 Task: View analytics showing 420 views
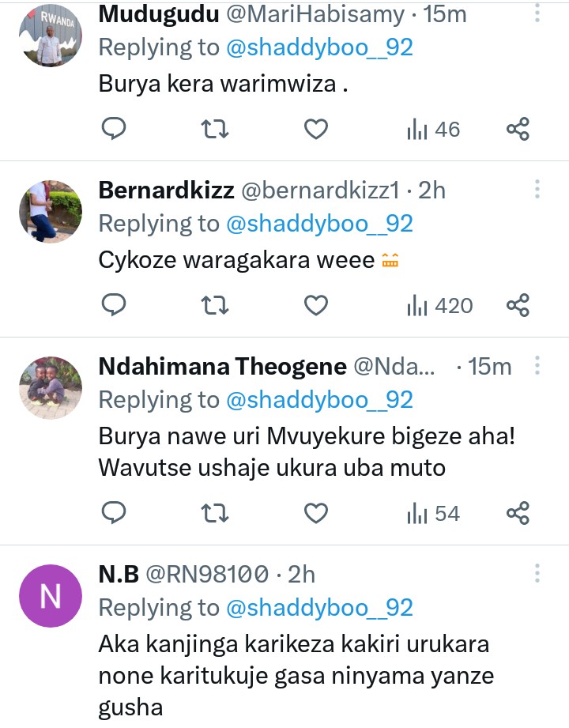pos(439,305)
